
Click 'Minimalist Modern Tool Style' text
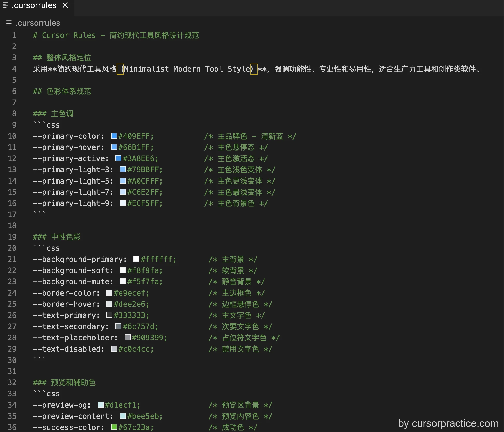pyautogui.click(x=187, y=69)
